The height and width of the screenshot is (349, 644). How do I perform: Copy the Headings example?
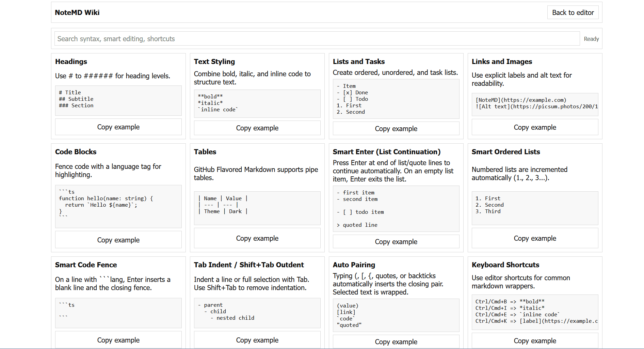tap(118, 127)
